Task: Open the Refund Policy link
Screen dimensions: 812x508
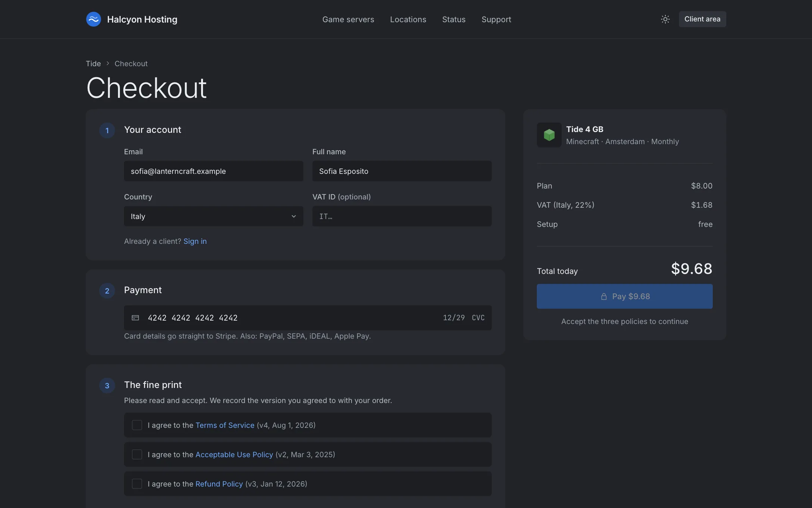Action: tap(219, 484)
